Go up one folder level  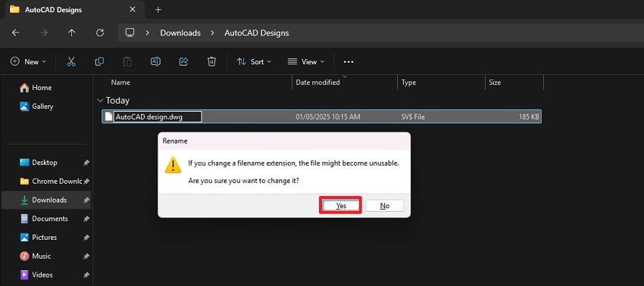tap(72, 33)
